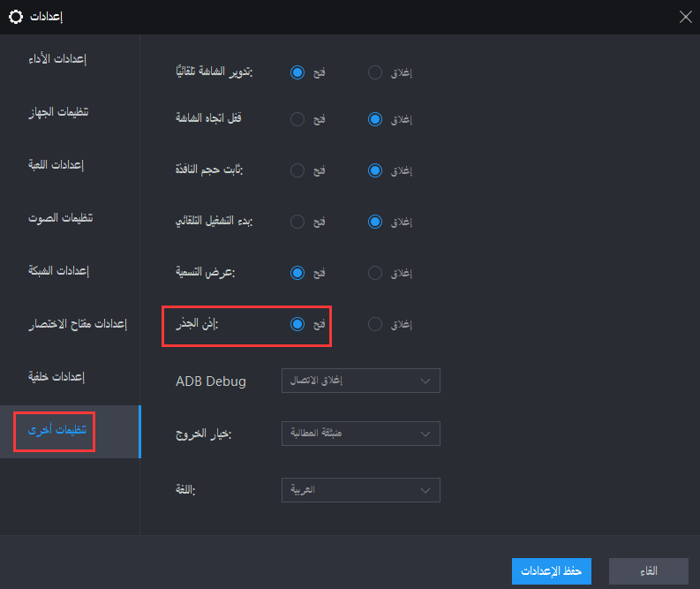Turn off screen orientation lock إغلاق radio
Image resolution: width=700 pixels, height=589 pixels.
coord(375,119)
